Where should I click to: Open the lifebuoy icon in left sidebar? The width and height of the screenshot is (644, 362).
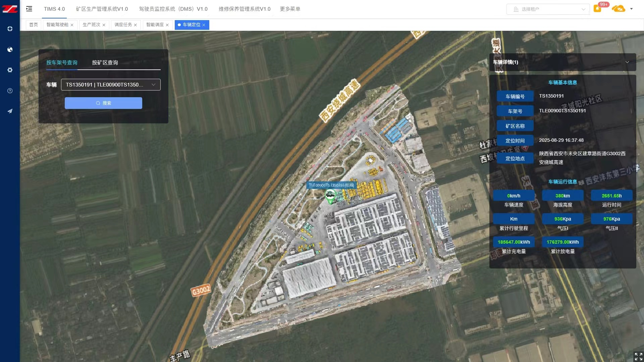click(10, 29)
